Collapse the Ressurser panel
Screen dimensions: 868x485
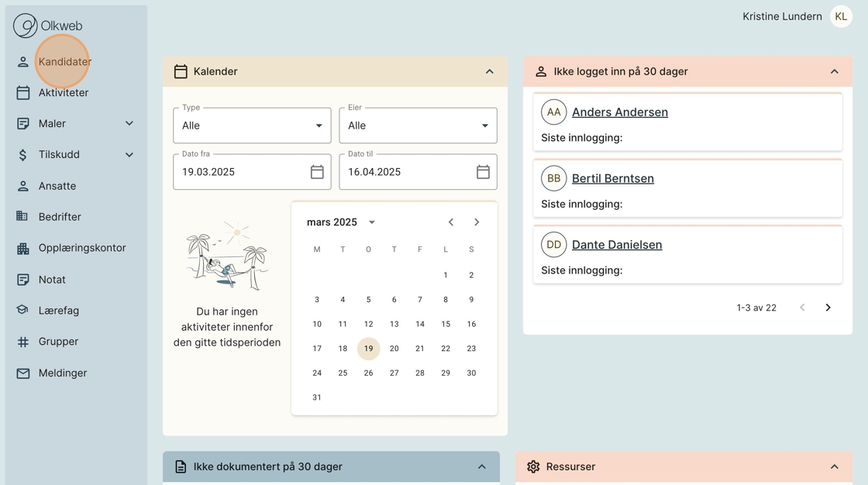click(834, 466)
